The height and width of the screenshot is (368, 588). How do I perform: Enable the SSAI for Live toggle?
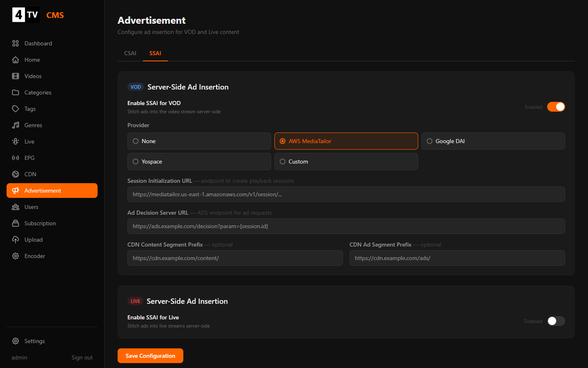tap(556, 321)
